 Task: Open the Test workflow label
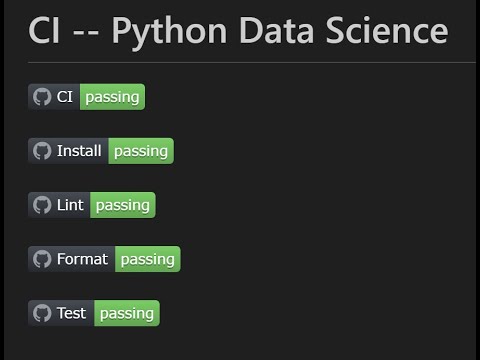71,313
